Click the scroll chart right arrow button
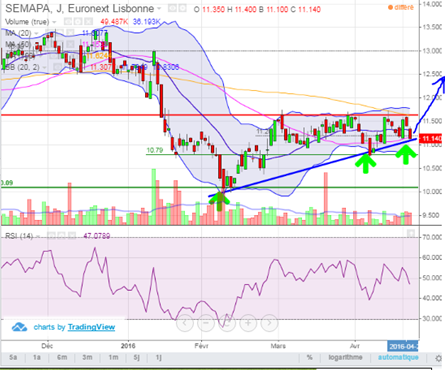 coord(269,323)
